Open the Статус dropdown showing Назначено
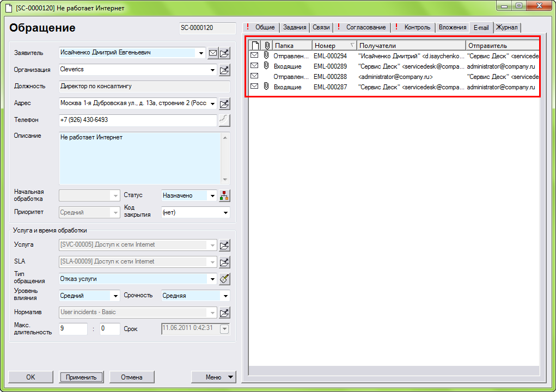This screenshot has height=392, width=556. click(212, 195)
